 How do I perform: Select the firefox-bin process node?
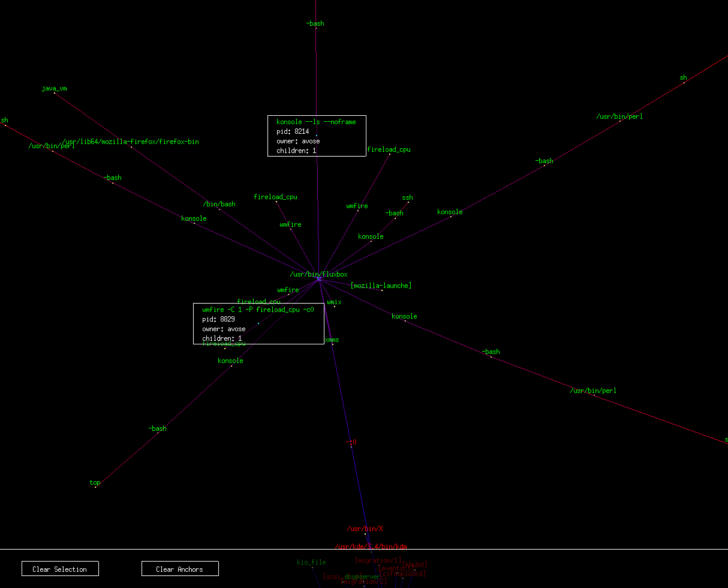tap(131, 146)
